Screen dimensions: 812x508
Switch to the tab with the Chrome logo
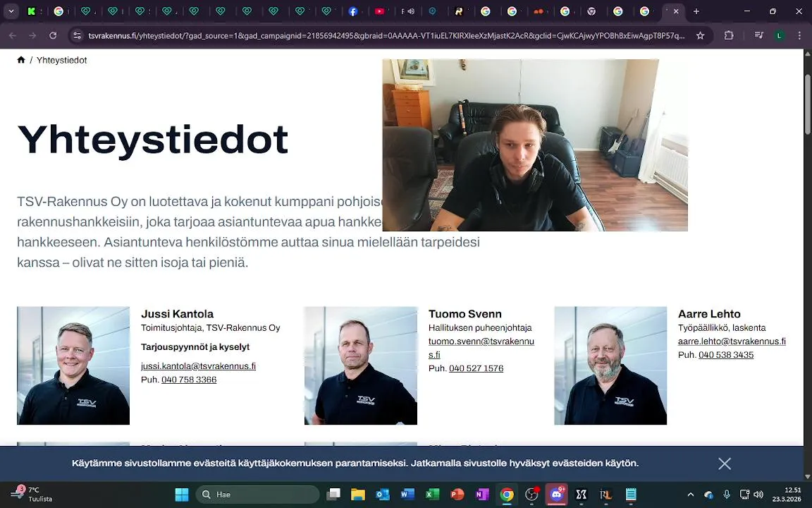coord(591,11)
